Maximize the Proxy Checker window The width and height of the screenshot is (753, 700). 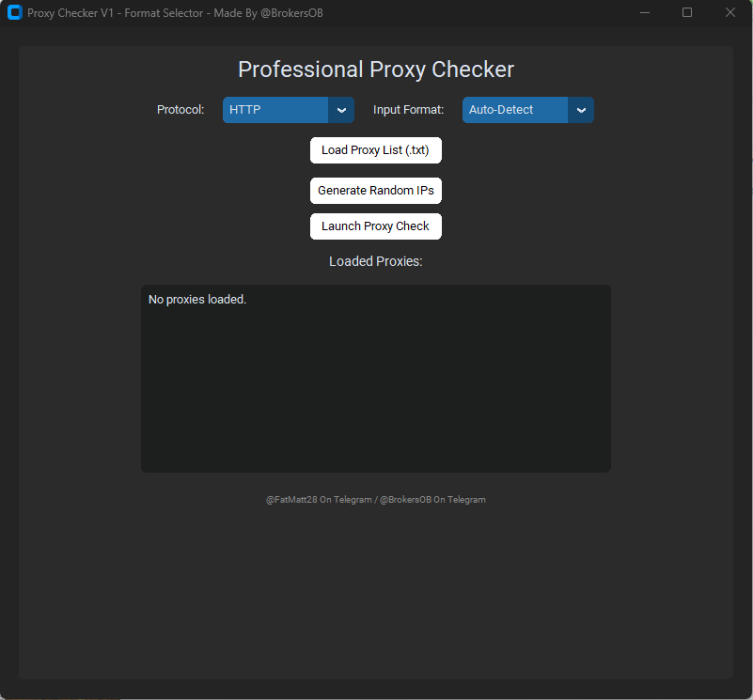click(687, 13)
